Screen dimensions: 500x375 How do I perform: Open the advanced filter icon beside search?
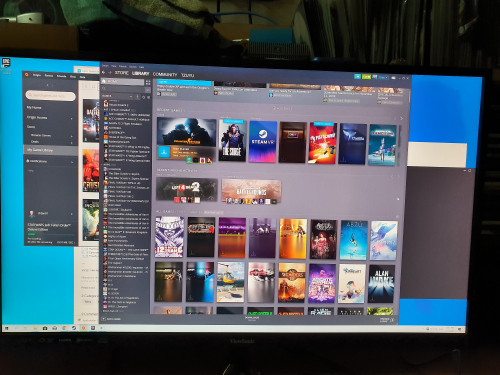[x=148, y=90]
